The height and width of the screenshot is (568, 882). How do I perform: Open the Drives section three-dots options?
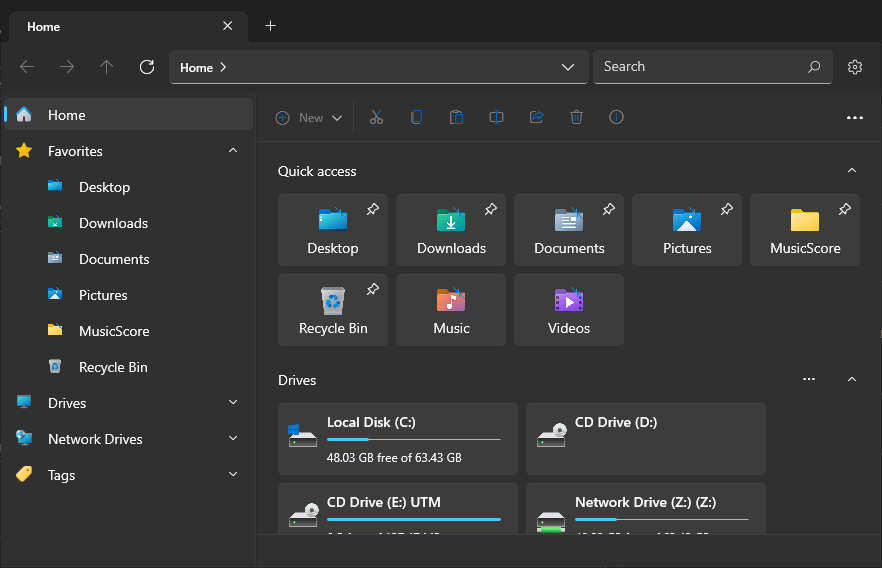pyautogui.click(x=809, y=379)
